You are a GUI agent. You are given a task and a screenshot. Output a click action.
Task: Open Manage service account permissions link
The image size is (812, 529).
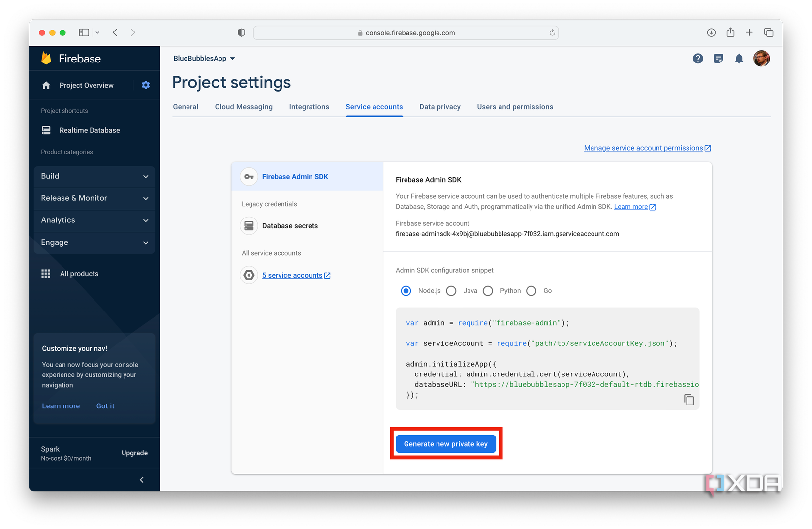point(647,148)
